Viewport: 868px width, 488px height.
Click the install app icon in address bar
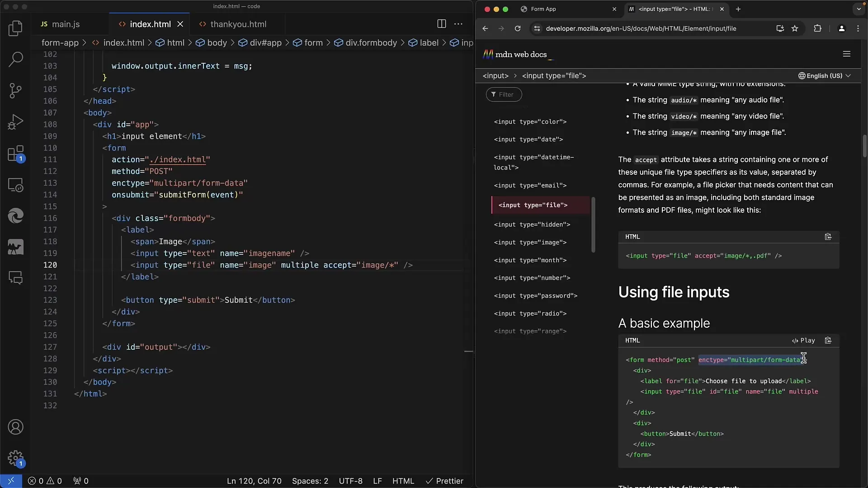[780, 28]
